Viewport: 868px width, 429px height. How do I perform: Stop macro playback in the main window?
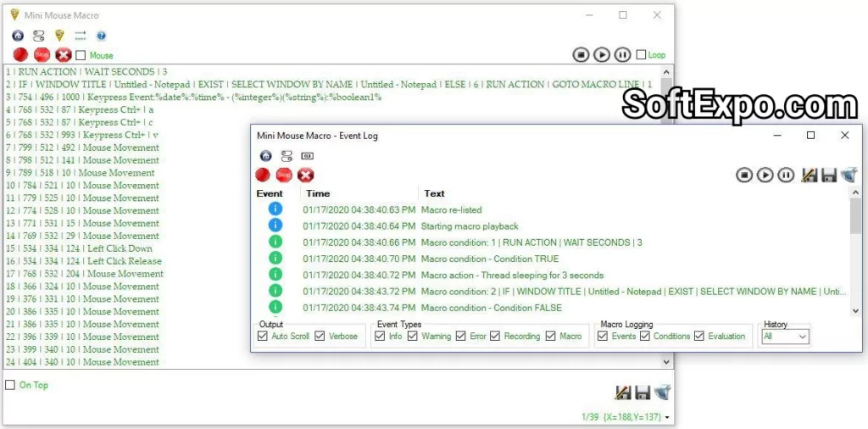coord(581,55)
